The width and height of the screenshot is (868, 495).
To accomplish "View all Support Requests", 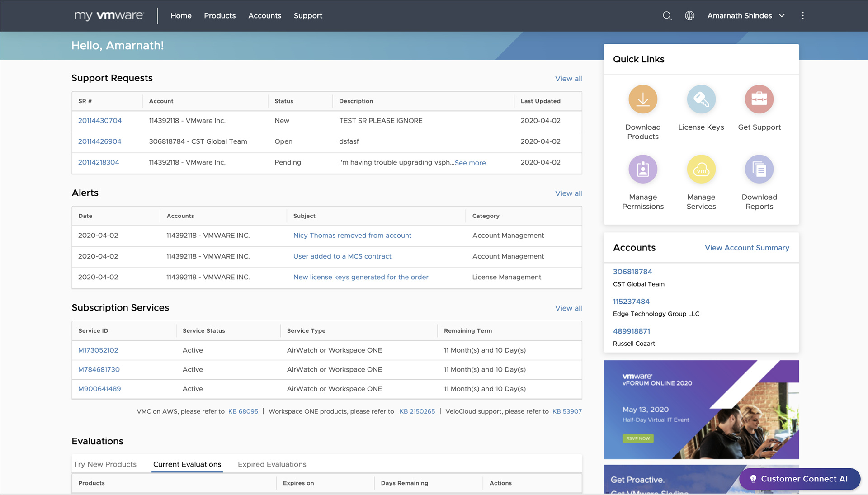I will 568,79.
